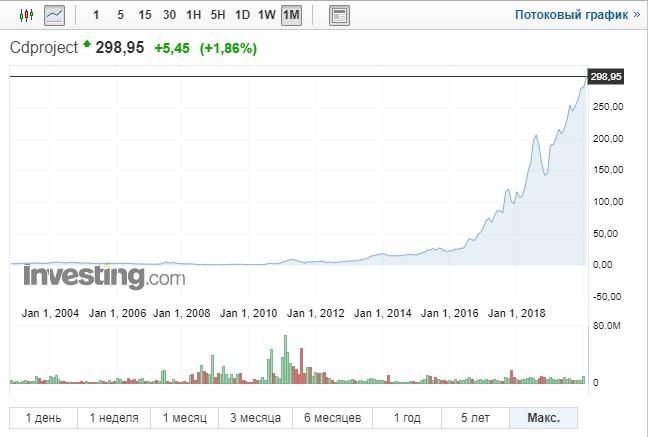Viewport: 648px width, 437px height.
Task: Click the Jan 1, 2018 axis label
Action: [517, 313]
